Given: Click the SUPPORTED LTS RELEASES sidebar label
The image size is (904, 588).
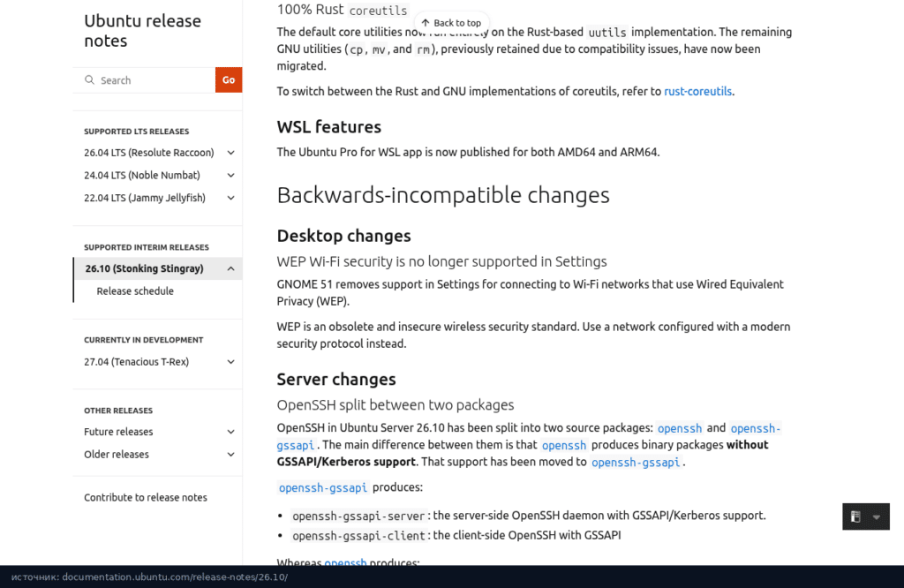Looking at the screenshot, I should [x=137, y=132].
